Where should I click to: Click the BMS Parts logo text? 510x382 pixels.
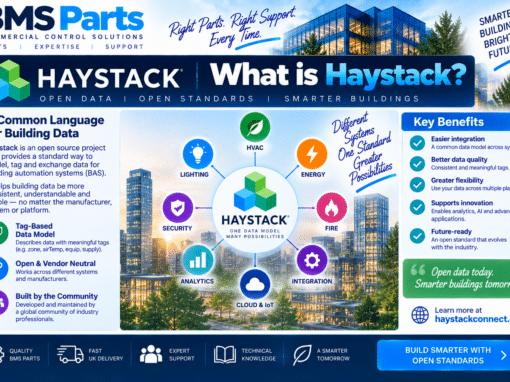72,17
